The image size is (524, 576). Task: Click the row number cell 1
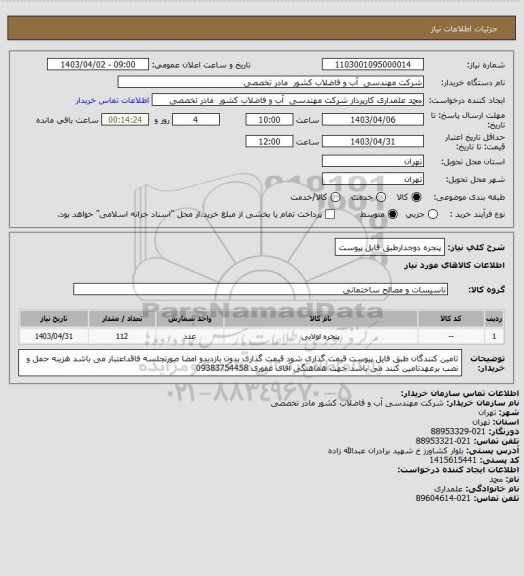coord(494,336)
